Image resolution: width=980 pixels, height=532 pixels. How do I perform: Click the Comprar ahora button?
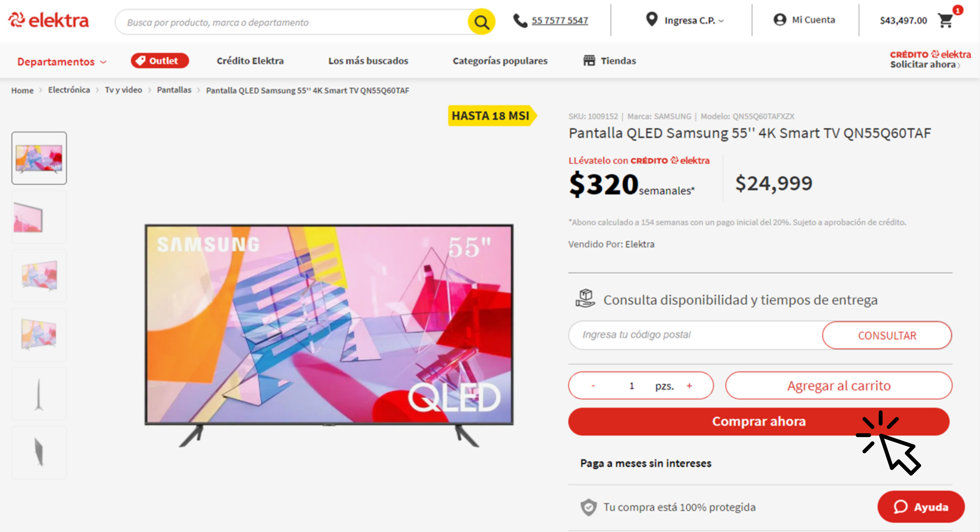click(x=759, y=421)
